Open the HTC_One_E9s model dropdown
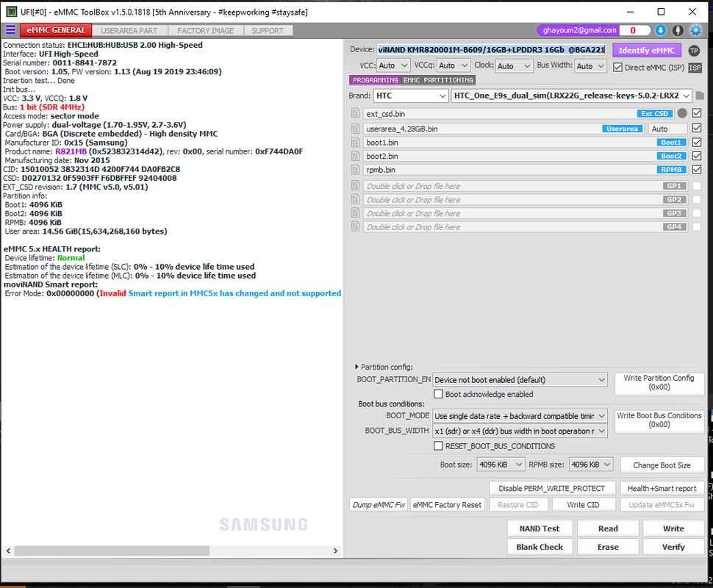This screenshot has height=588, width=713. (572, 96)
